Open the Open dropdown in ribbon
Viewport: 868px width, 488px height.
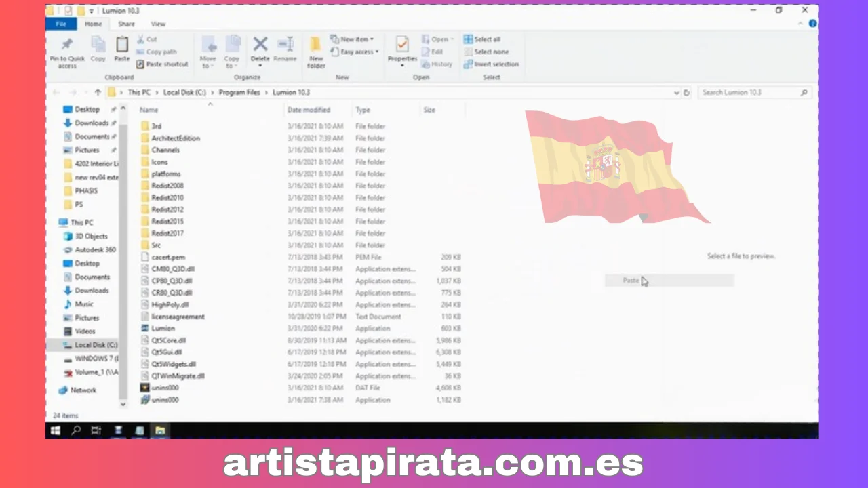point(438,39)
